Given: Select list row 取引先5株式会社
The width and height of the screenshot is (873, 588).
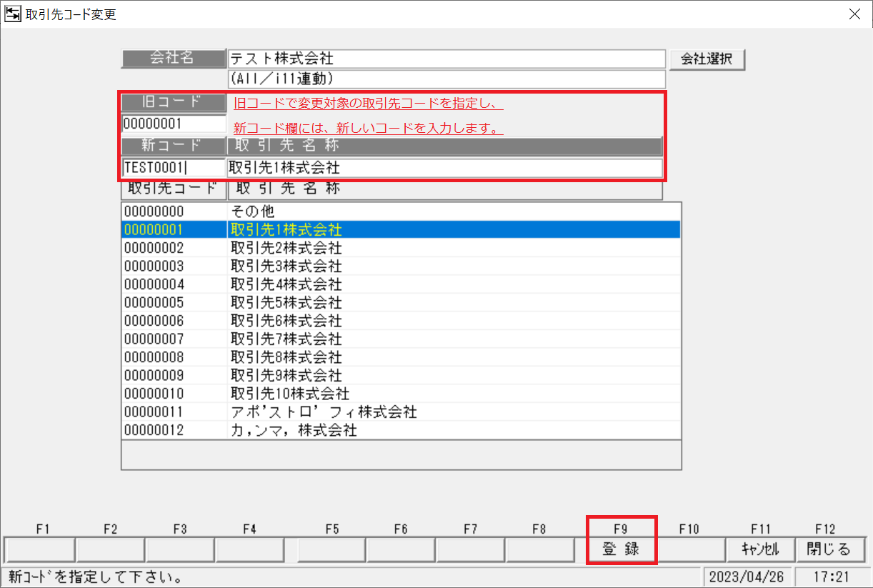Looking at the screenshot, I should coord(401,303).
